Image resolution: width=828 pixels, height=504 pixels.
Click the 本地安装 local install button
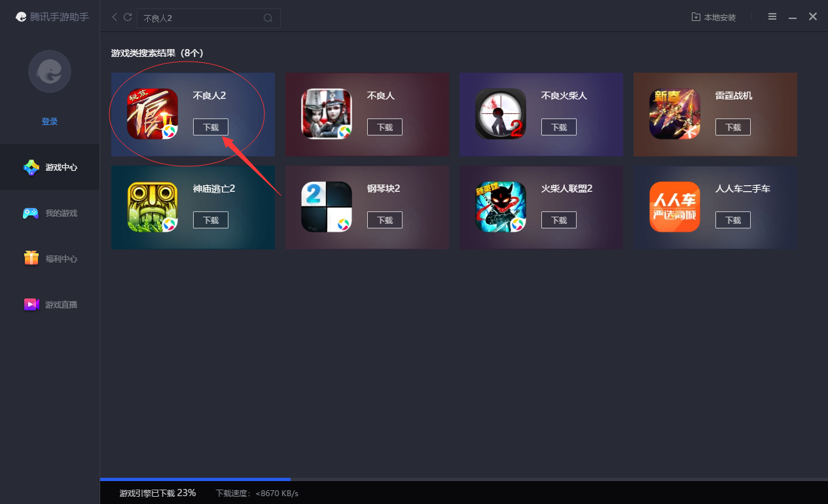point(713,17)
